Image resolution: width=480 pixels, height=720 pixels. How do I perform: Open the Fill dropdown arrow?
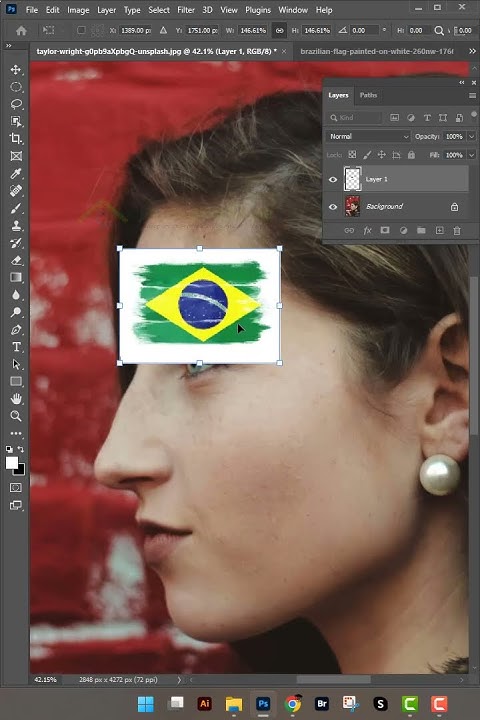click(x=471, y=155)
